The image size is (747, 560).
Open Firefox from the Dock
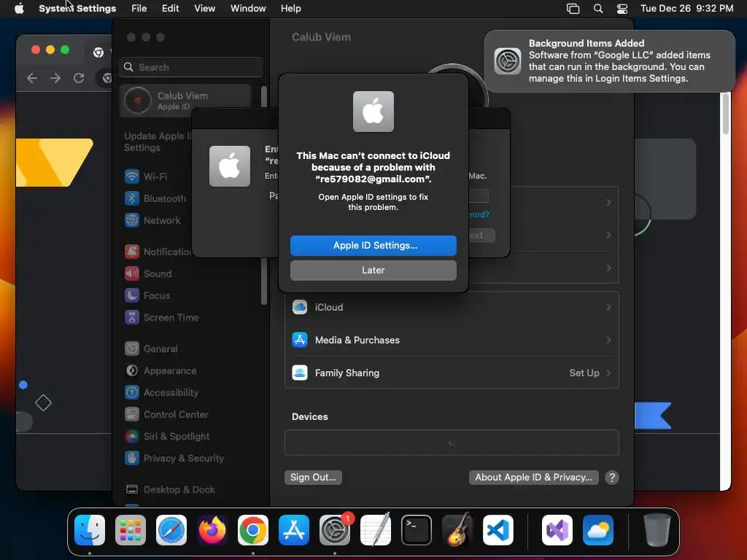click(x=212, y=530)
